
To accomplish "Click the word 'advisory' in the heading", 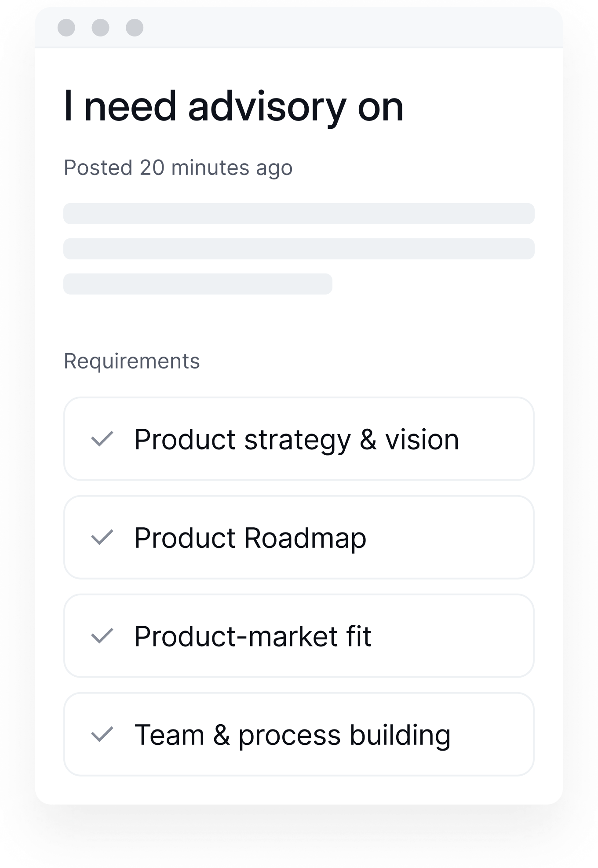I will pos(267,107).
